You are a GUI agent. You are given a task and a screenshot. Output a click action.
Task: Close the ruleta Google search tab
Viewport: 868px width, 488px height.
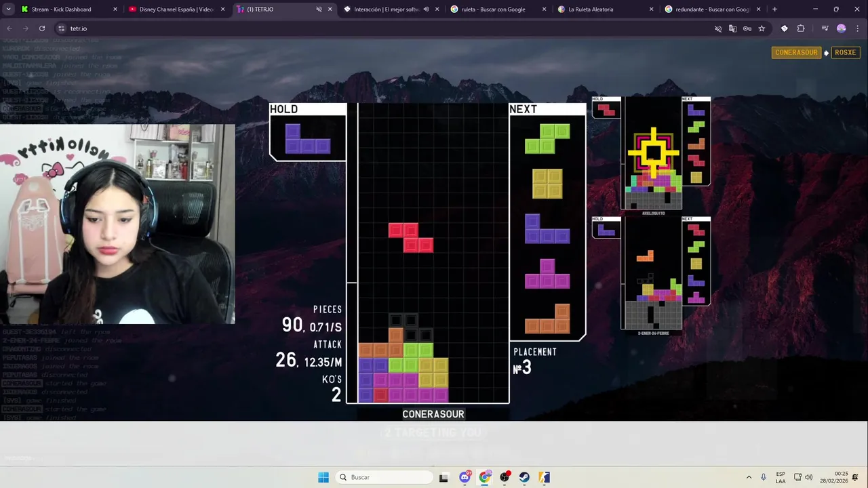click(544, 9)
